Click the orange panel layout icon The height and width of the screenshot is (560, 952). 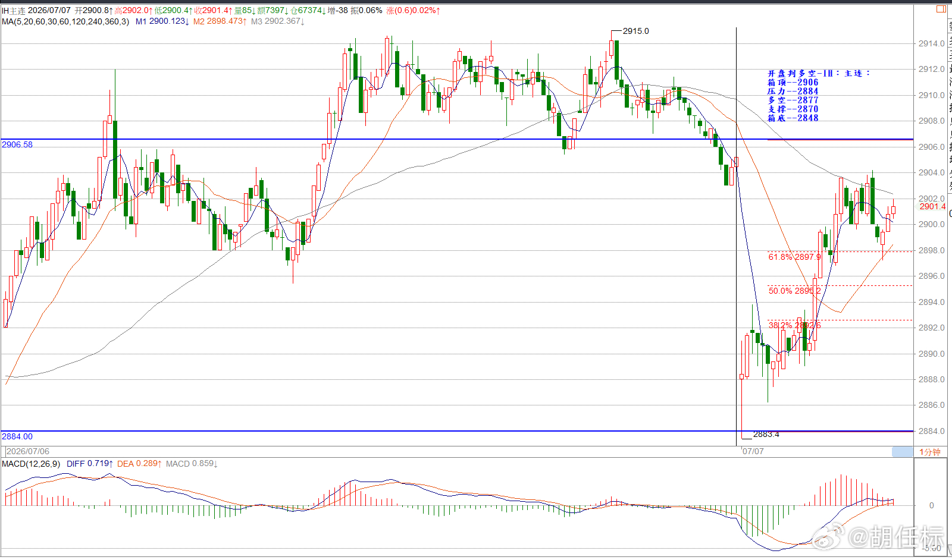click(x=941, y=9)
